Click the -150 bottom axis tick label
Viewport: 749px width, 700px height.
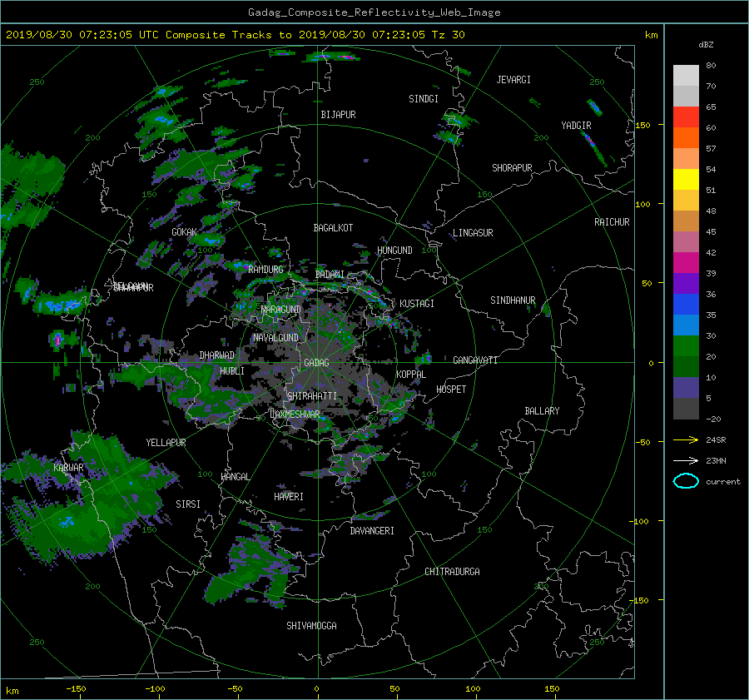pyautogui.click(x=76, y=689)
